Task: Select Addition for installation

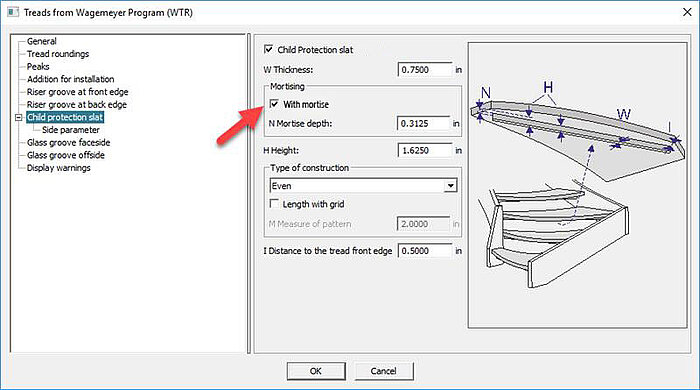Action: [x=71, y=79]
